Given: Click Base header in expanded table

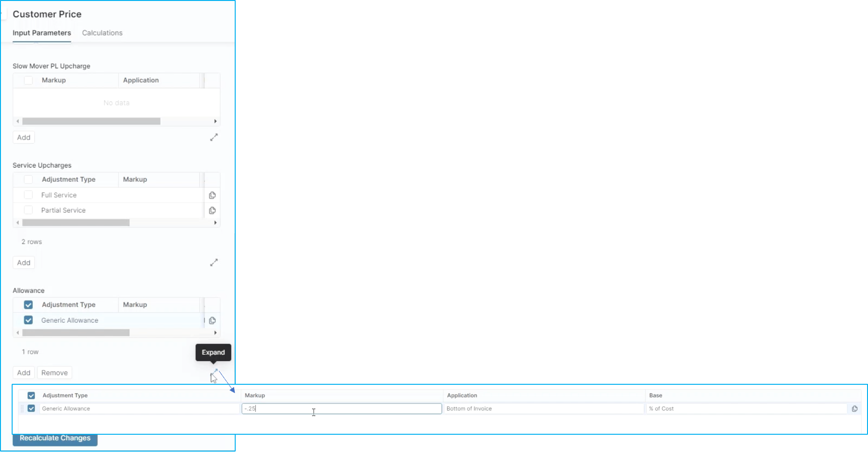Looking at the screenshot, I should (656, 395).
